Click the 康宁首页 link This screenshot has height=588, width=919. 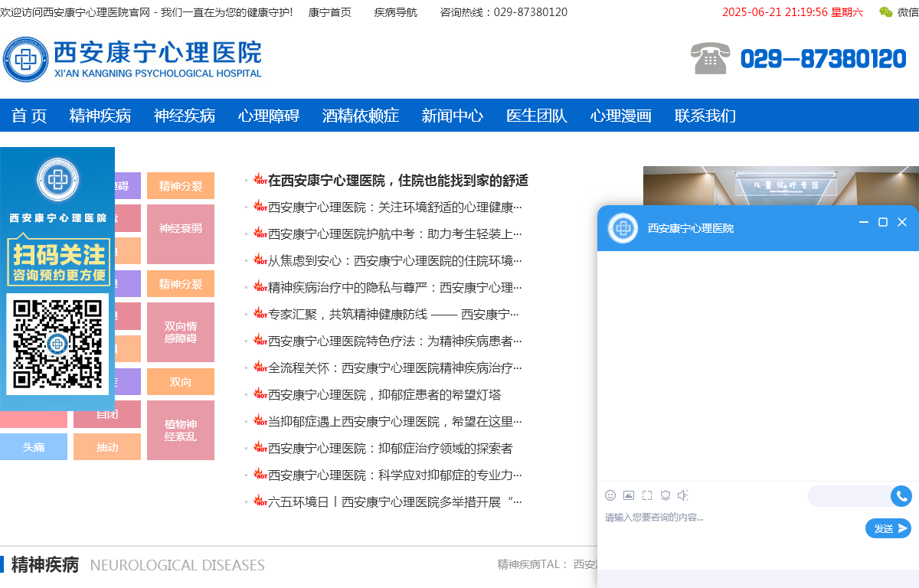coord(329,12)
